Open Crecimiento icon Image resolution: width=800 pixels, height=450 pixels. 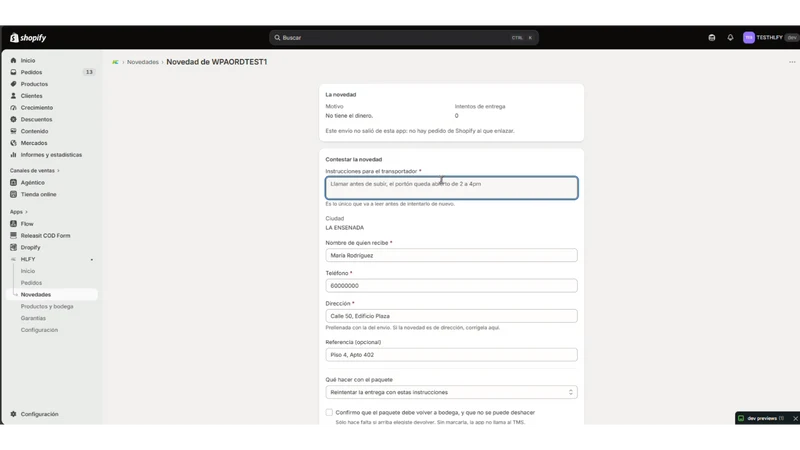point(13,108)
